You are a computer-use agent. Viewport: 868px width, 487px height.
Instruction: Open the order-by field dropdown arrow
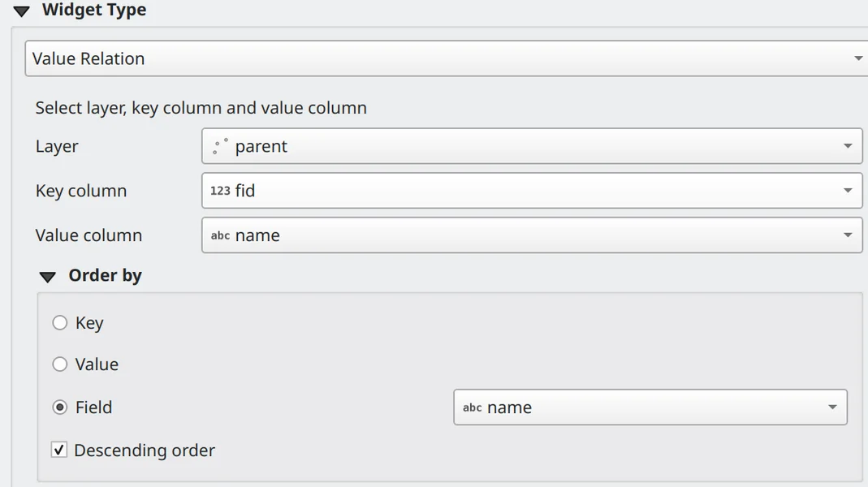(832, 407)
